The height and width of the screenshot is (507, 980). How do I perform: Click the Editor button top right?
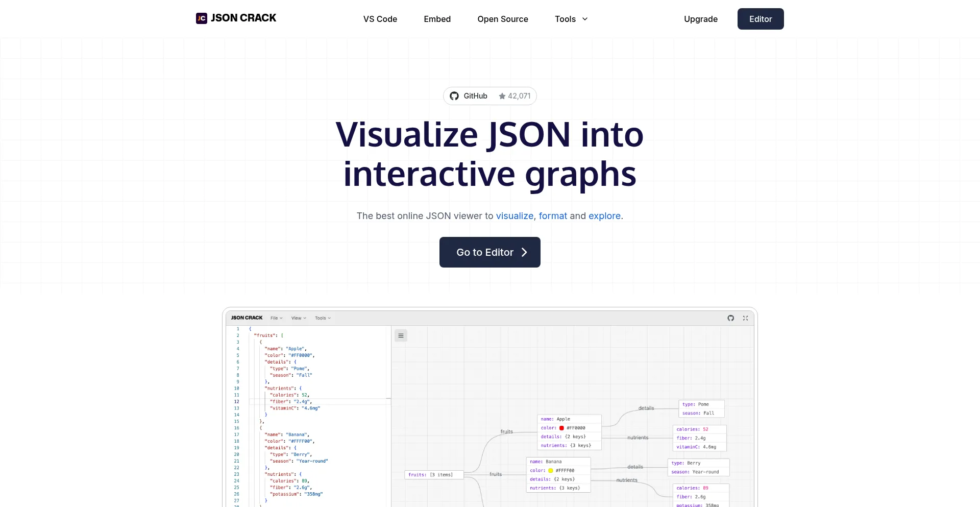click(760, 19)
